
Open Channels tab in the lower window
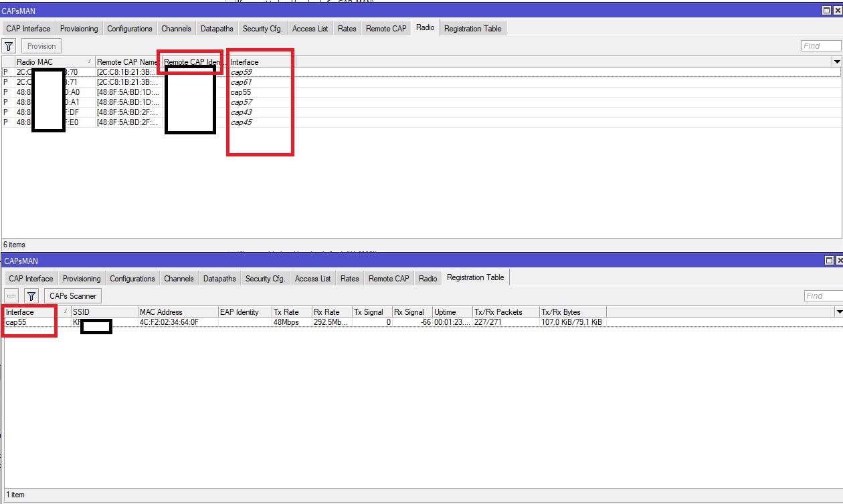click(x=179, y=279)
